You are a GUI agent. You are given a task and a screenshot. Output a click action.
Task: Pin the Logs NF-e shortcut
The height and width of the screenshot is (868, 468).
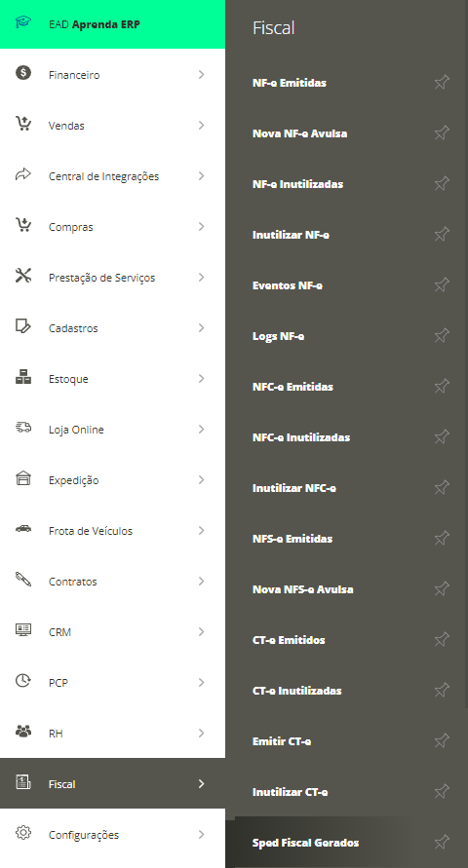click(x=442, y=335)
